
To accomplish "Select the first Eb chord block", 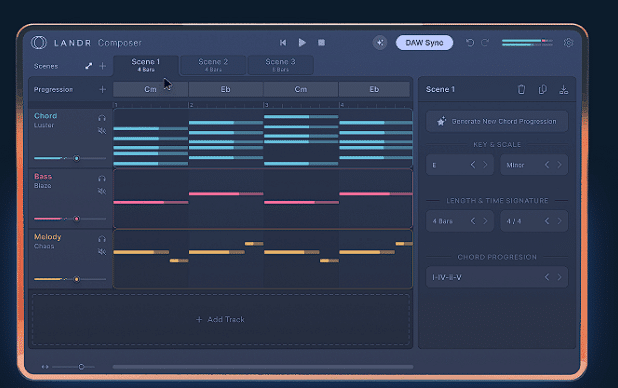I will [x=226, y=90].
